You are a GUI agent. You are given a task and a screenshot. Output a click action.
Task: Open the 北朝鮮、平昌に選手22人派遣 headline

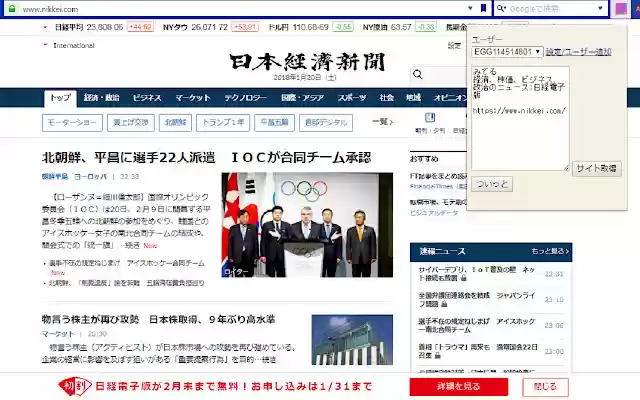click(x=207, y=158)
